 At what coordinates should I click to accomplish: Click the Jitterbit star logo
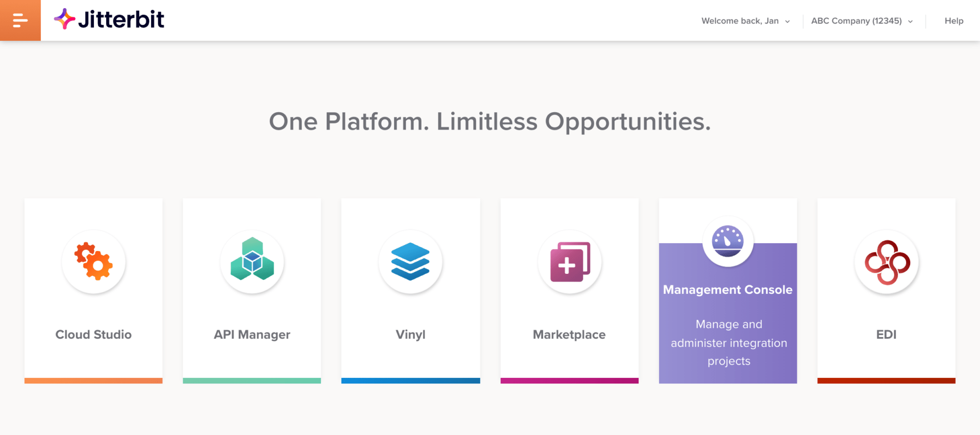pos(64,19)
